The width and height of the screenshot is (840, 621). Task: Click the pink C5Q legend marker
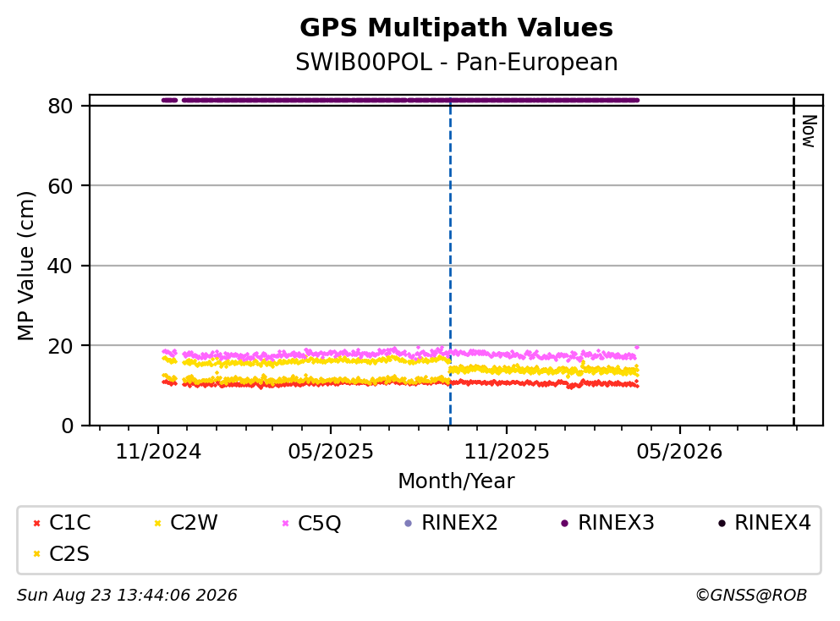285,523
